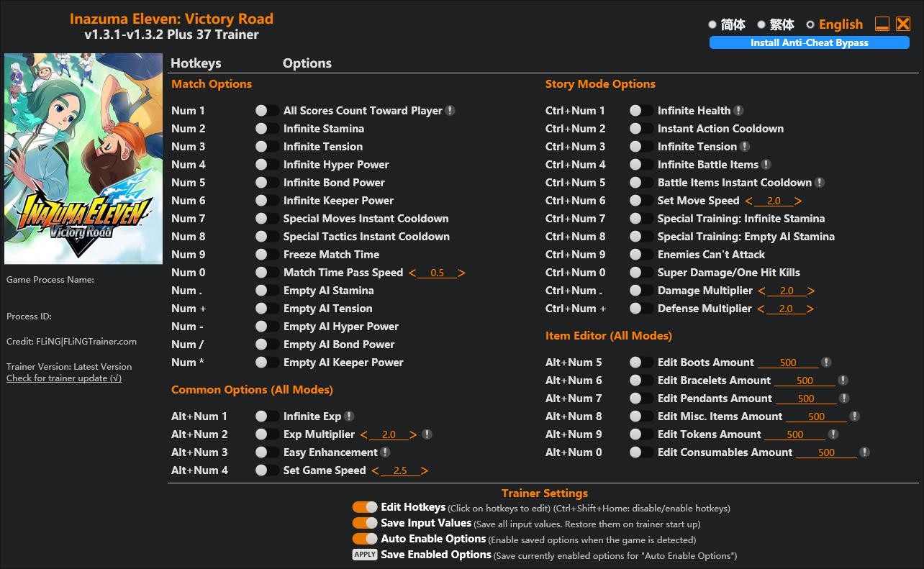Click the info icon beside All Scores Count Toward Player

(450, 111)
